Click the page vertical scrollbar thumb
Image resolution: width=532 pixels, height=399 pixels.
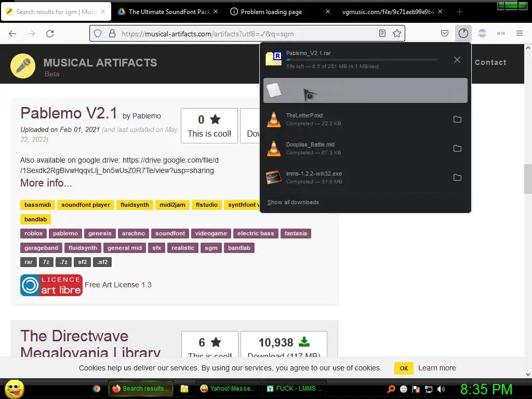click(528, 179)
